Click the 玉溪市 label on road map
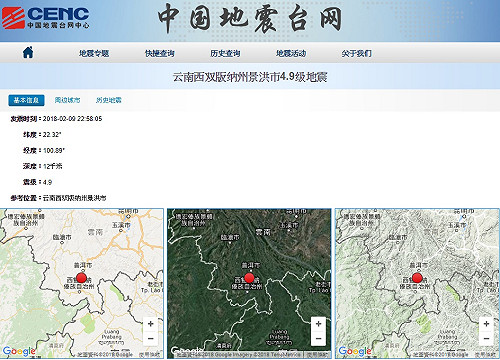500x360 pixels. coord(122,225)
